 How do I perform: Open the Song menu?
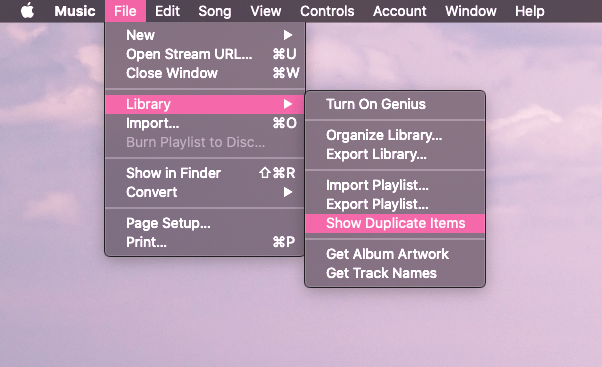(215, 11)
